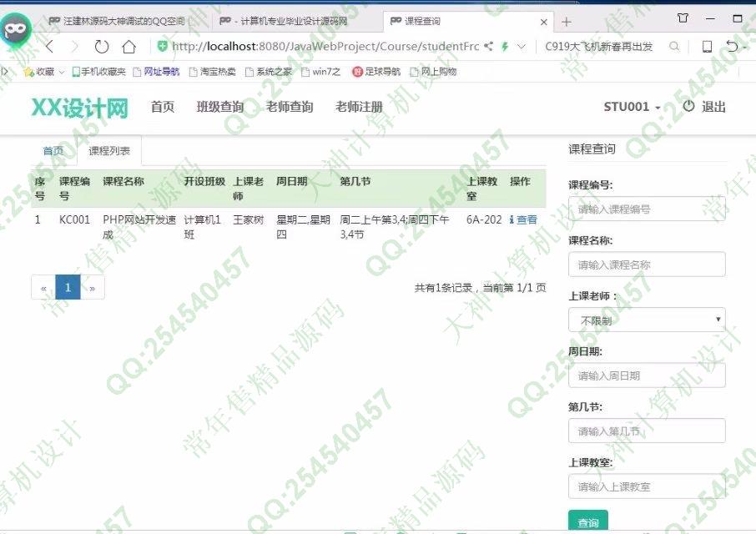Click the PHP网站开发速成 course name
This screenshot has width=756, height=534.
tap(139, 227)
